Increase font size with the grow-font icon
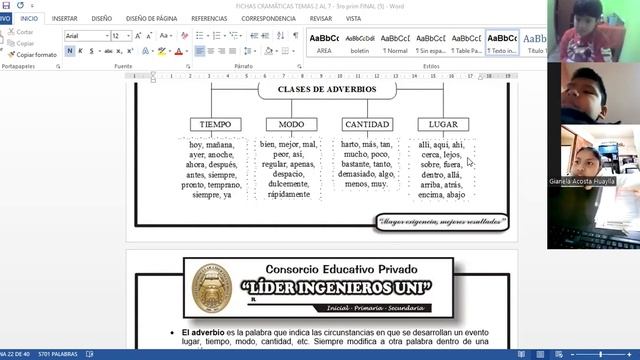Viewport: 640px width, 360px height. tap(138, 36)
